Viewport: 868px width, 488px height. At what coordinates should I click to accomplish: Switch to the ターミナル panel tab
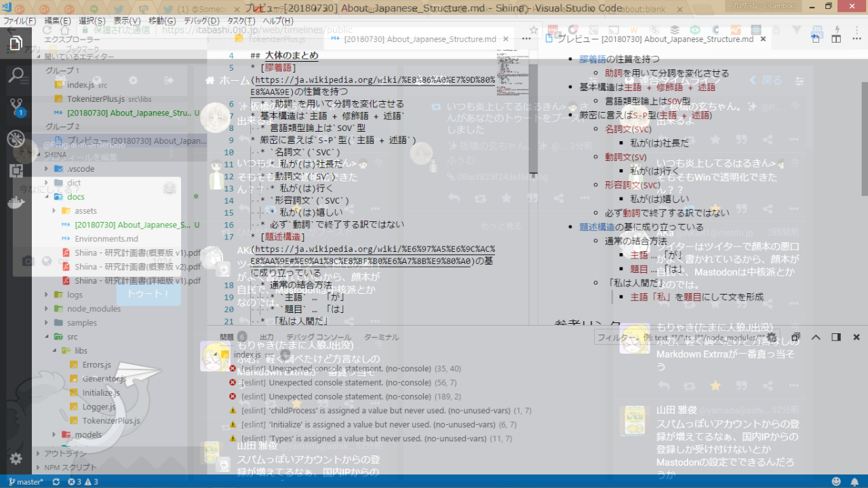(x=381, y=337)
